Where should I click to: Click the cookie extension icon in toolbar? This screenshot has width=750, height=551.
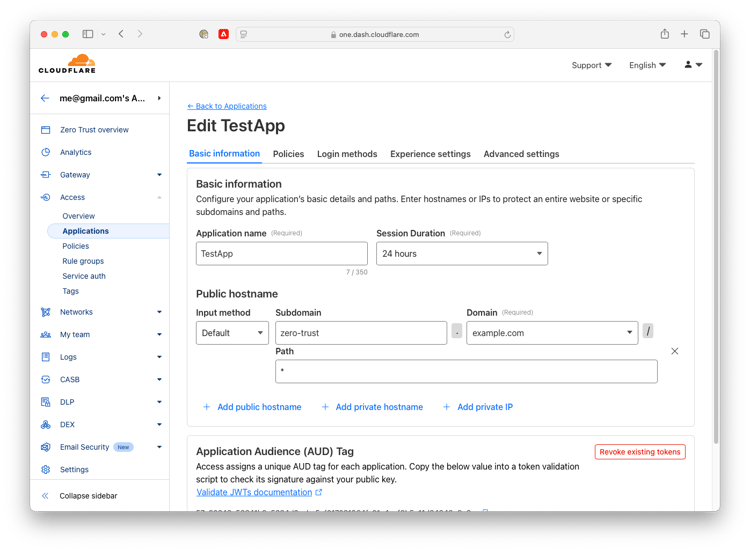coord(204,34)
